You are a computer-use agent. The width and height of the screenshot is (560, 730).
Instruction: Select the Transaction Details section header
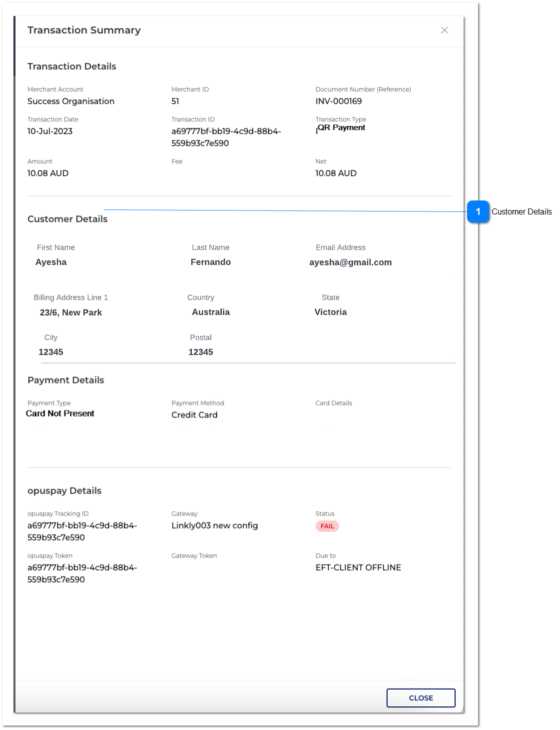(72, 66)
